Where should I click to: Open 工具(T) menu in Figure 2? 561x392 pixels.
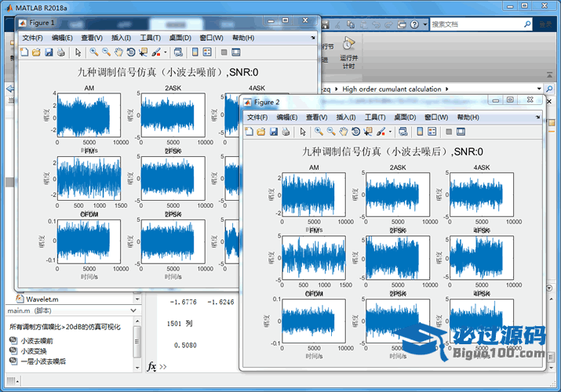point(373,117)
